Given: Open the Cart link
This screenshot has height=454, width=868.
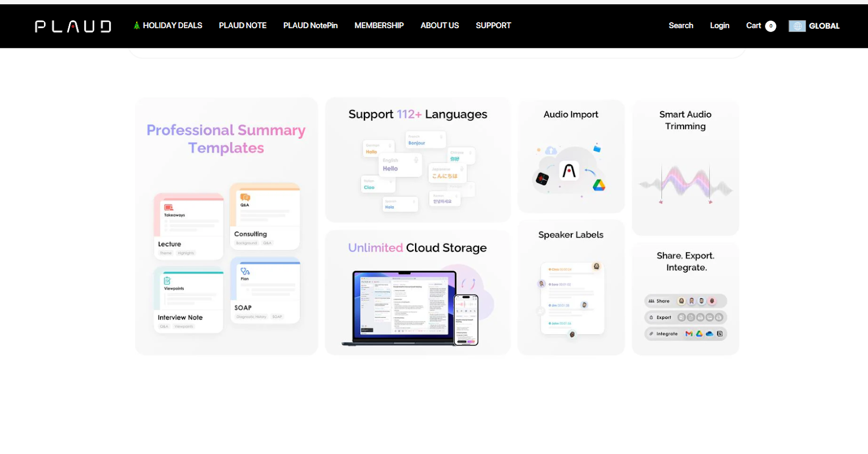Looking at the screenshot, I should tap(754, 25).
